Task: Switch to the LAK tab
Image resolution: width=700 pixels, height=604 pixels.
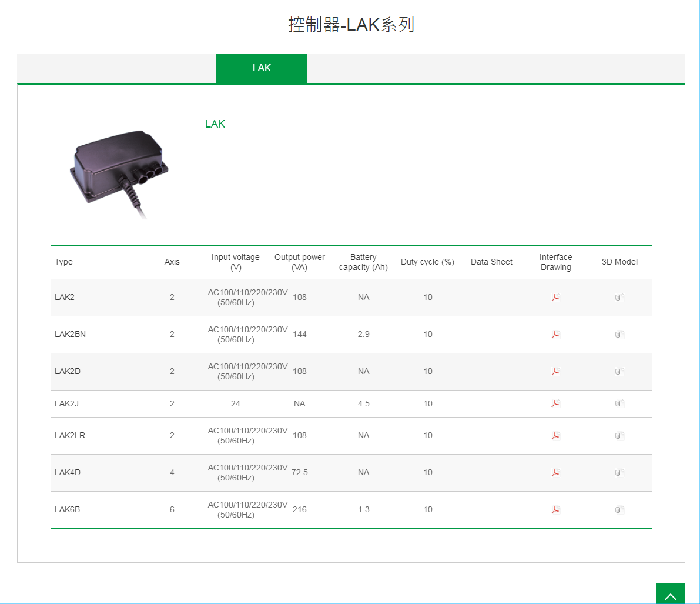Action: [262, 68]
